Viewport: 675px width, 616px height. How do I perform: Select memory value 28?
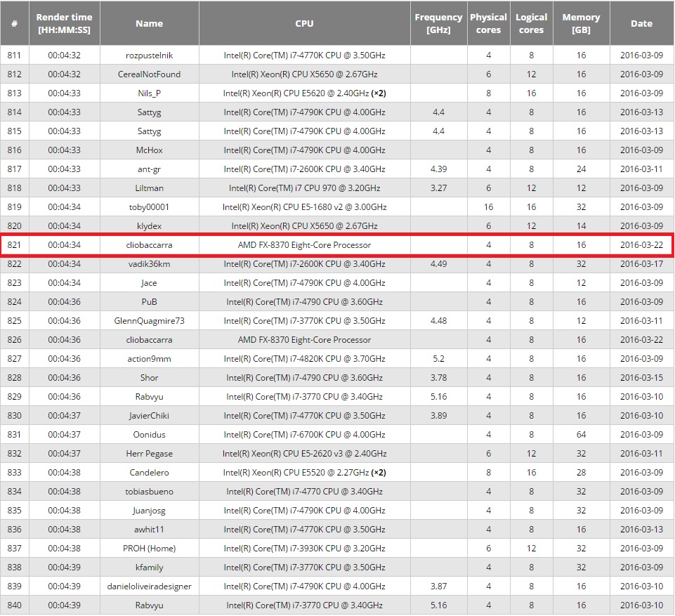(x=581, y=472)
